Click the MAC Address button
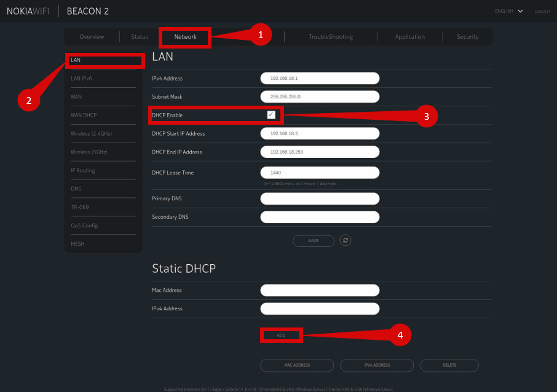This screenshot has width=557, height=392. point(297,366)
